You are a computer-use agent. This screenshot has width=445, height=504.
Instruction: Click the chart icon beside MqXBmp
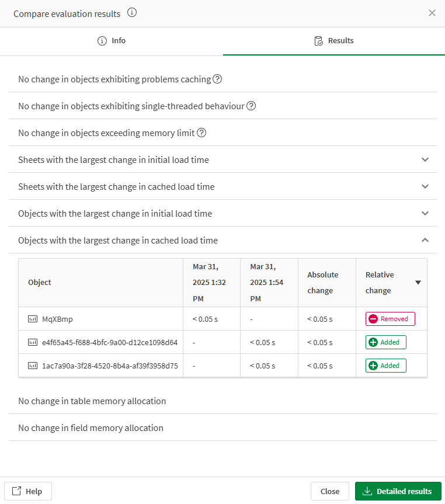(x=33, y=318)
